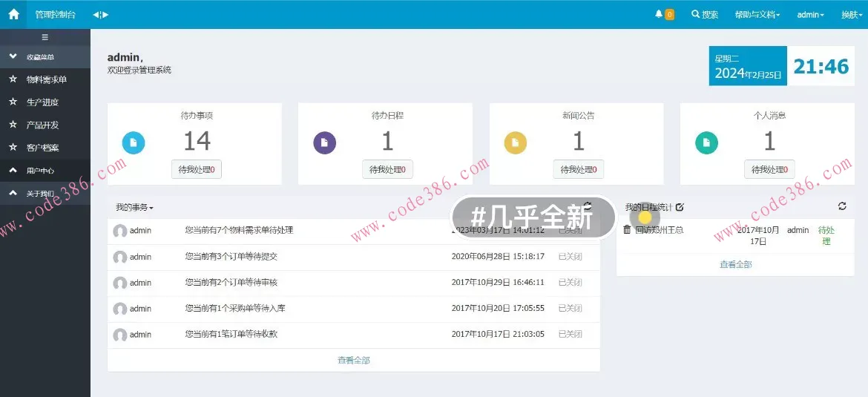The width and height of the screenshot is (868, 397).
Task: Click 待我处理 button under 待办事项
Action: pyautogui.click(x=197, y=169)
